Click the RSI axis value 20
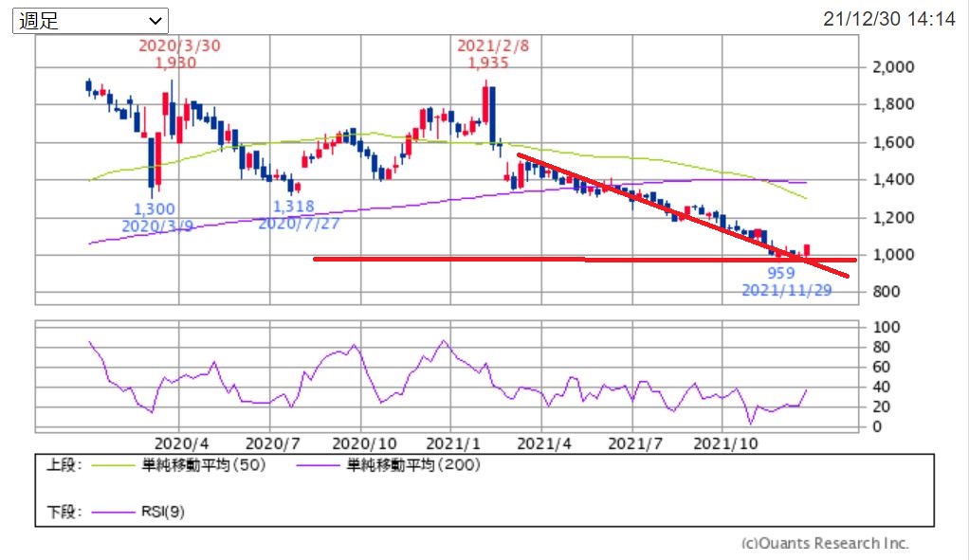This screenshot has height=560, width=969. click(881, 406)
